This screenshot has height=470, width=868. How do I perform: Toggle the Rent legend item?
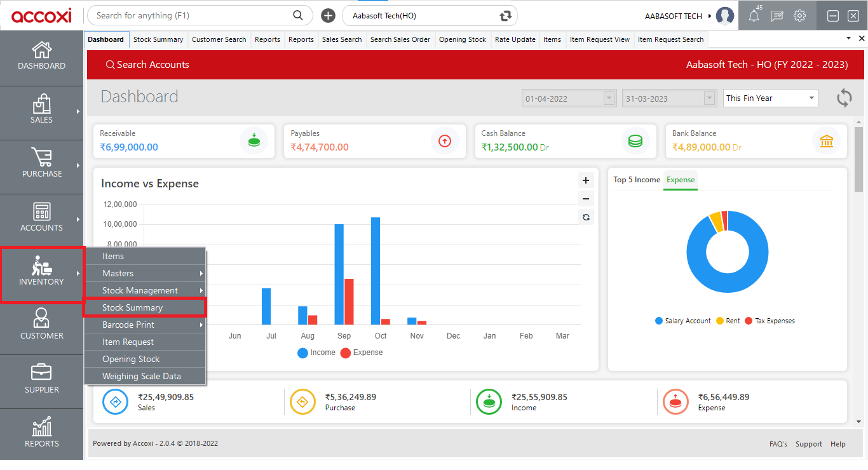click(728, 321)
